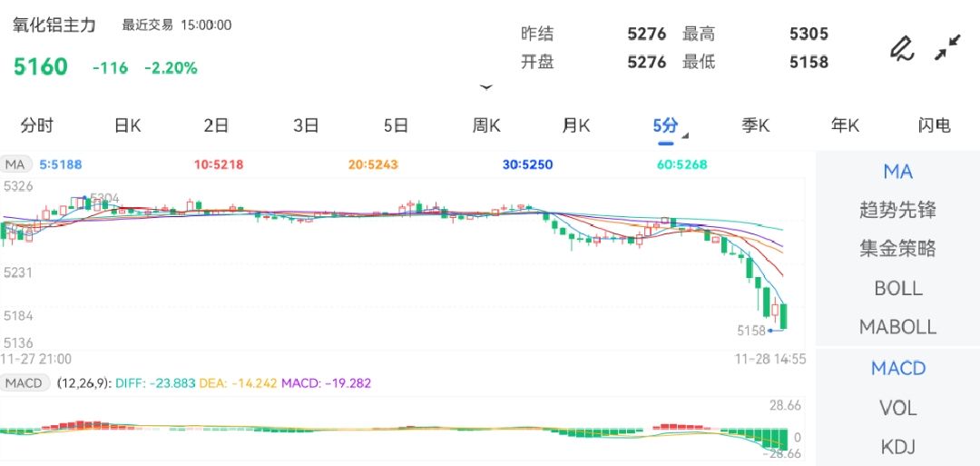The image size is (980, 466).
Task: Switch to the 闪电 tab
Action: click(x=935, y=125)
